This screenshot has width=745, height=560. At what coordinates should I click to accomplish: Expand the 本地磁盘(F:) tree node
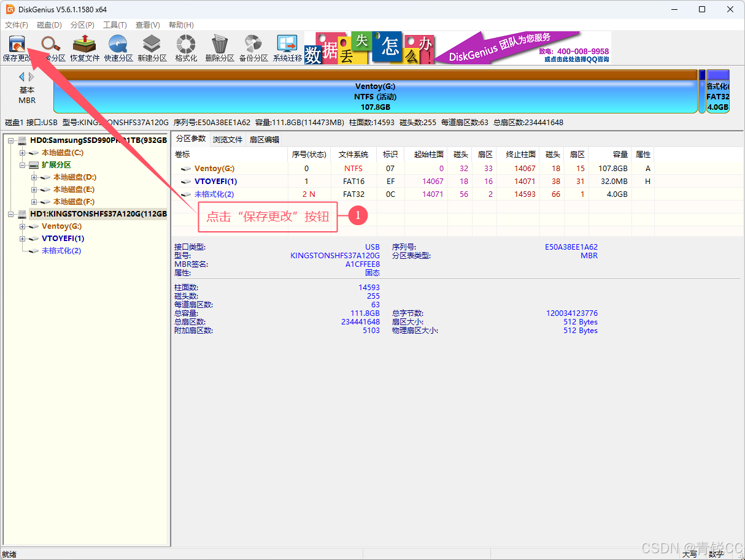(x=34, y=202)
